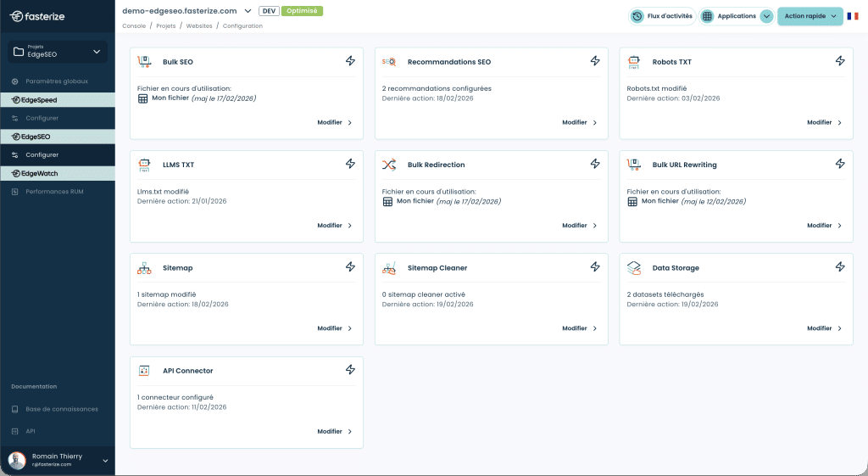Click the API Connector icon
The image size is (868, 476).
[x=144, y=371]
